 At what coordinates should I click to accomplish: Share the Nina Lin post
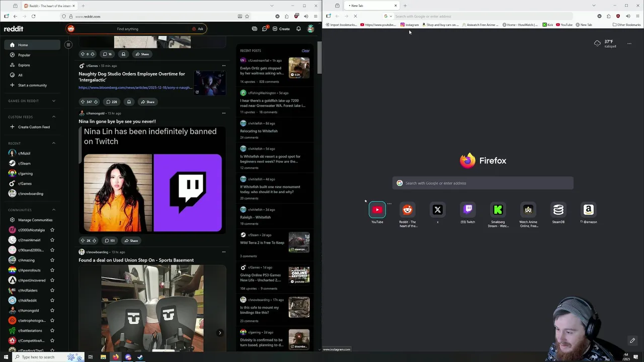pyautogui.click(x=131, y=240)
